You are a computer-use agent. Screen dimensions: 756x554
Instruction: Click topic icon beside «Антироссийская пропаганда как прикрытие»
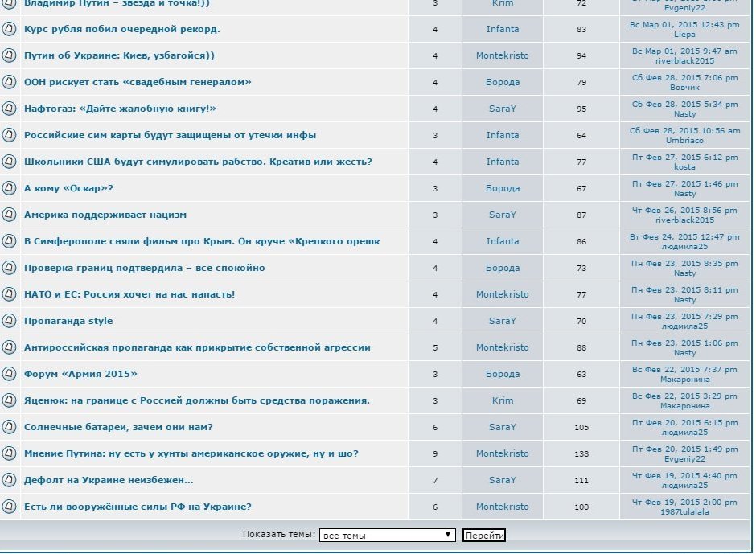(x=9, y=347)
